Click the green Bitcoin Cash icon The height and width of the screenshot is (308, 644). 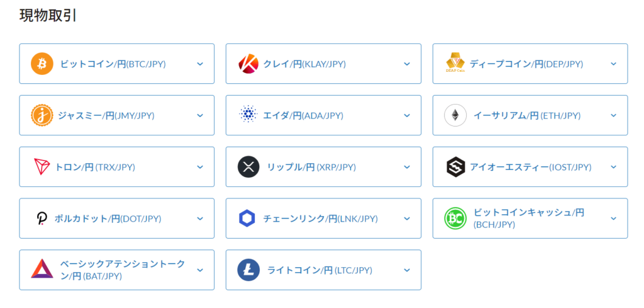(455, 219)
